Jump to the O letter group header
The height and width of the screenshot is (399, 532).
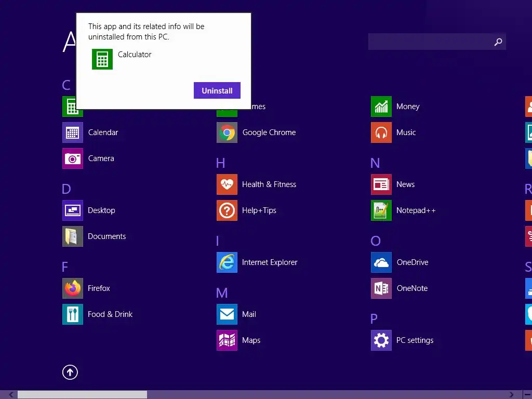(x=376, y=241)
